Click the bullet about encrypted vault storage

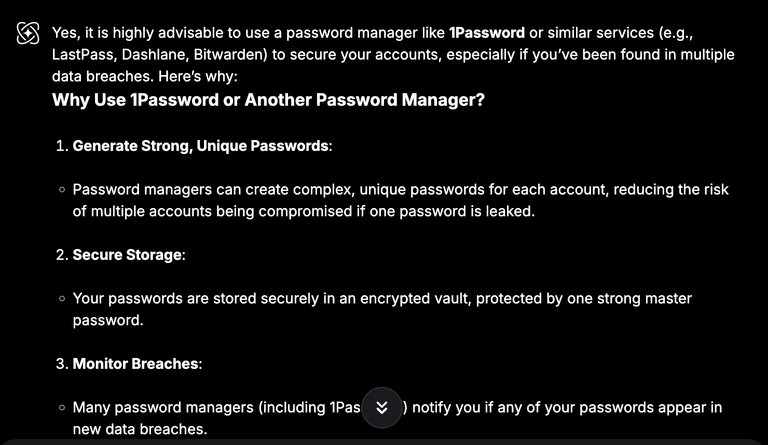point(382,309)
